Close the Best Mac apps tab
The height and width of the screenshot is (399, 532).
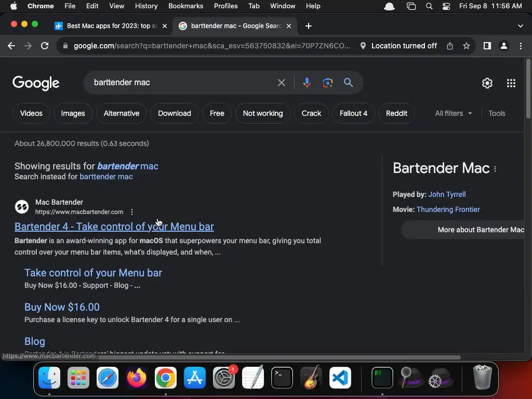(165, 26)
